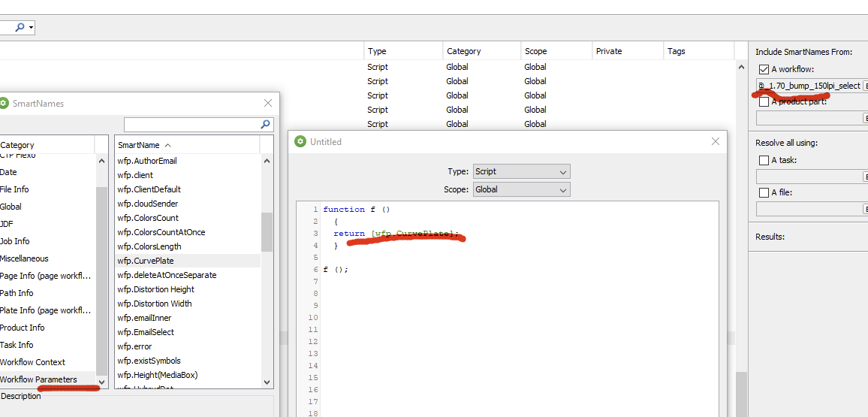Click the workflow field showing 1.70_bump_150lpi_select
Screen dimensions: 868x417
[809, 86]
